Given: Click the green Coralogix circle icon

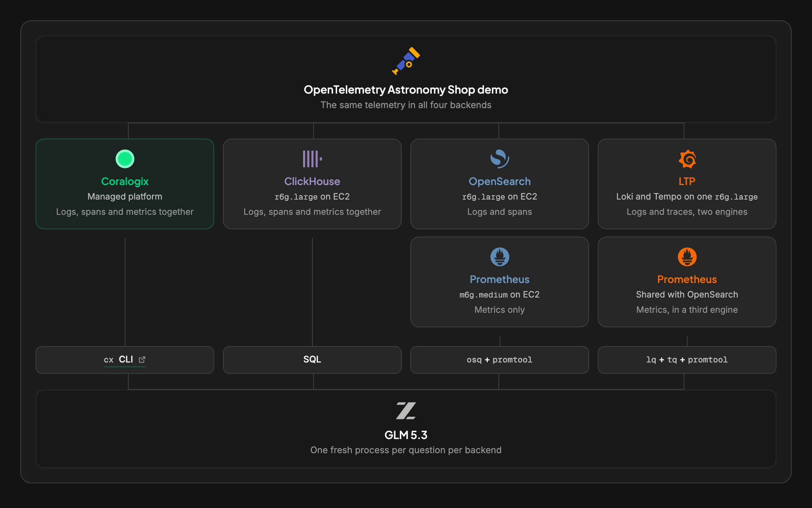Looking at the screenshot, I should click(125, 159).
